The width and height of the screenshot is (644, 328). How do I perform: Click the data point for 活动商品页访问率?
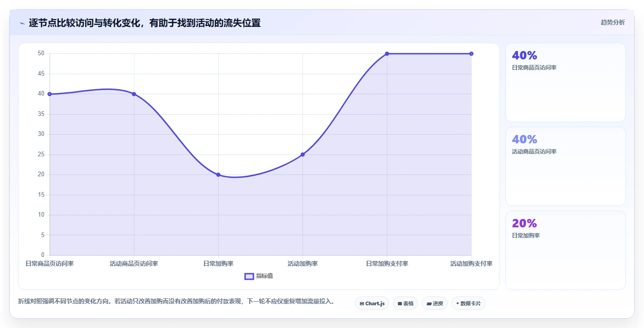click(x=134, y=94)
